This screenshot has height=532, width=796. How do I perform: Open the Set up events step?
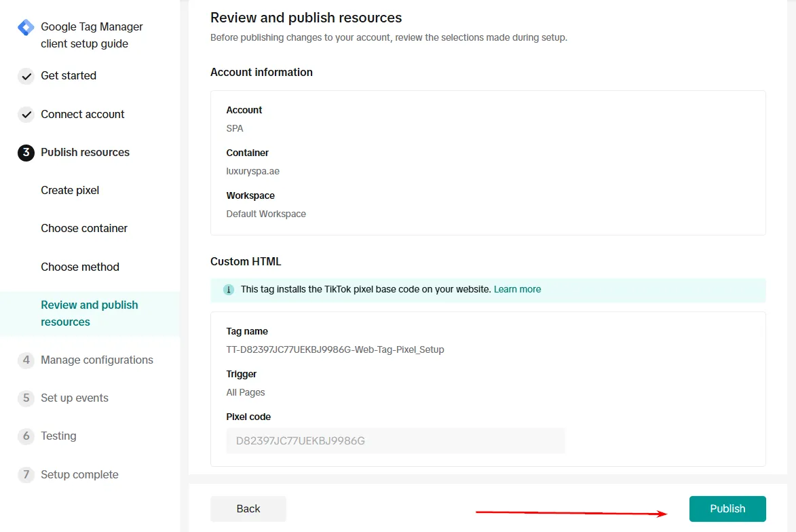pos(75,398)
